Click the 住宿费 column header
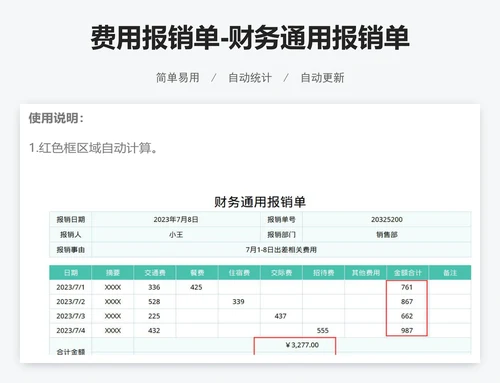This screenshot has height=383, width=500. click(239, 273)
